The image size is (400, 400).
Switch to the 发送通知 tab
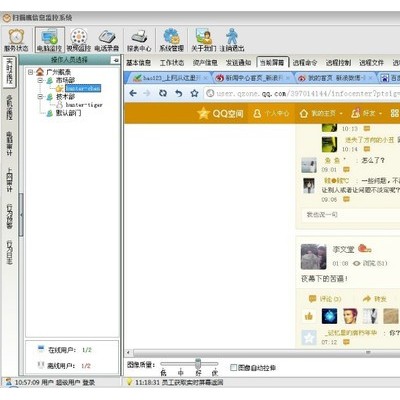pyautogui.click(x=238, y=62)
